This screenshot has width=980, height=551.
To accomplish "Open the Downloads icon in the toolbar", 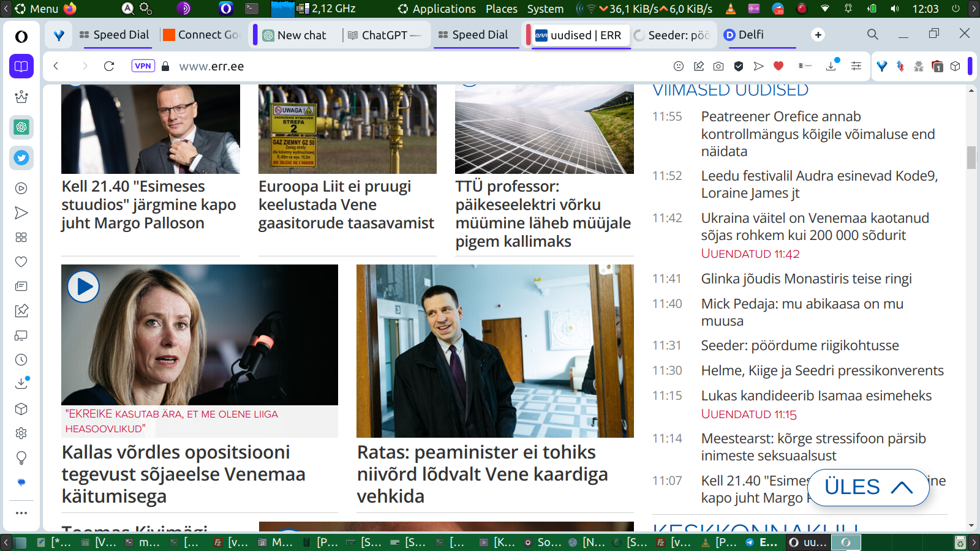I will pos(831,66).
